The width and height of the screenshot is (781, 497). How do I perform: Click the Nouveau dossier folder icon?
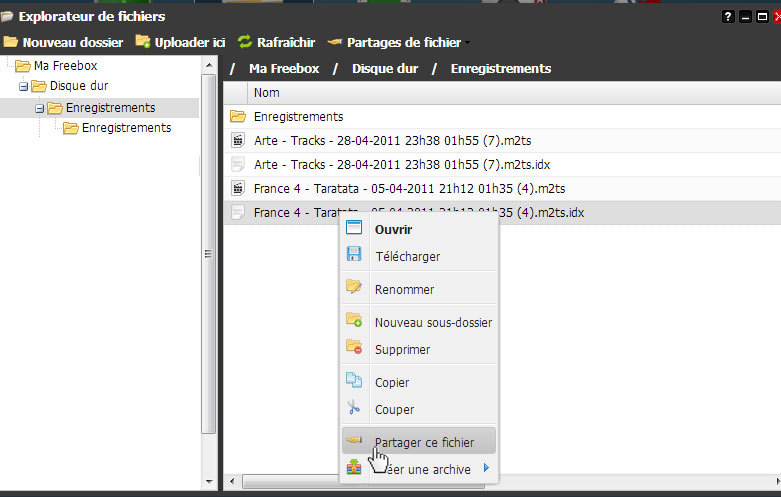(11, 42)
